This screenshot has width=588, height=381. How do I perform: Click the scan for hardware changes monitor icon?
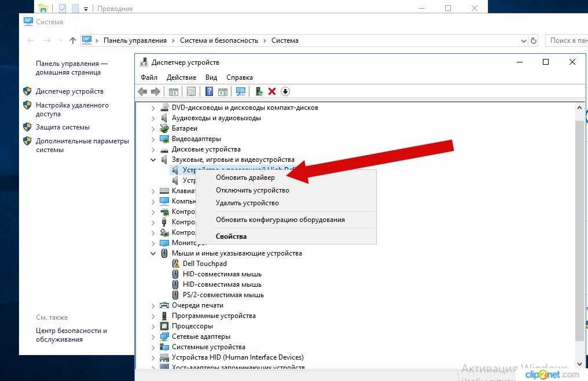point(241,92)
